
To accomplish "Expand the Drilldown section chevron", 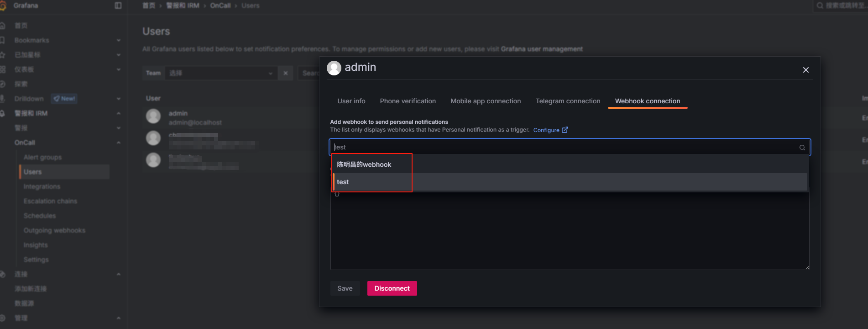I will (x=119, y=99).
